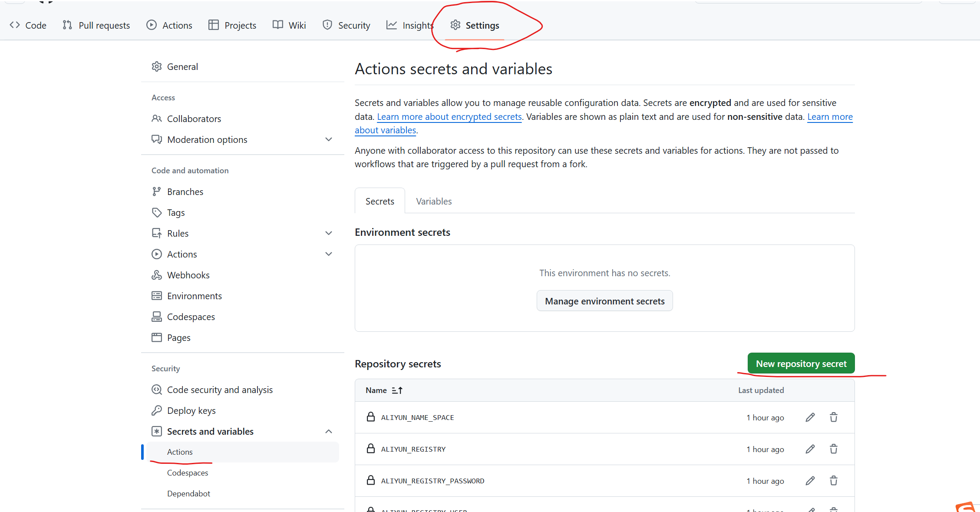Open the Insights repository tab

point(410,25)
